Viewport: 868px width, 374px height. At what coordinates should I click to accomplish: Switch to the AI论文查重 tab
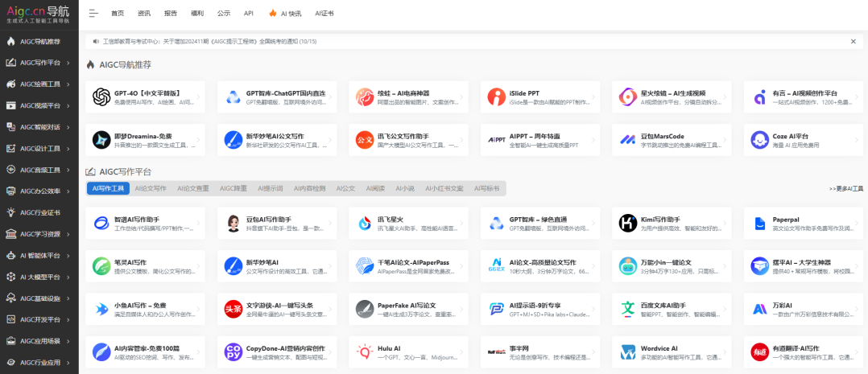pyautogui.click(x=193, y=189)
